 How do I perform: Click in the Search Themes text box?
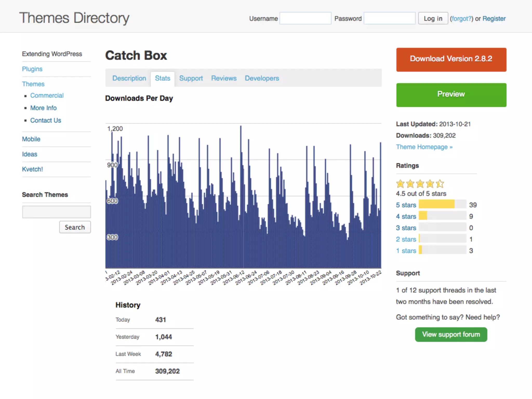(x=56, y=212)
